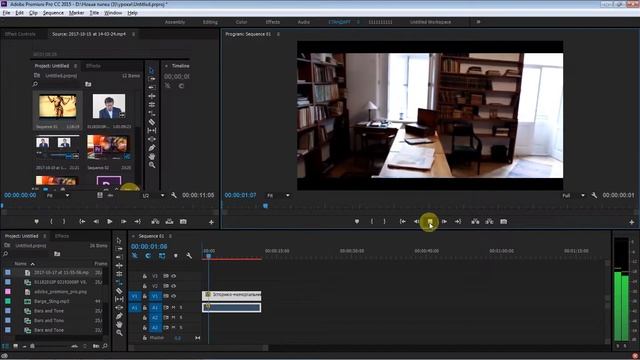Screen dimensions: 640x360
Task: Select the Razor tool
Action: point(119,291)
